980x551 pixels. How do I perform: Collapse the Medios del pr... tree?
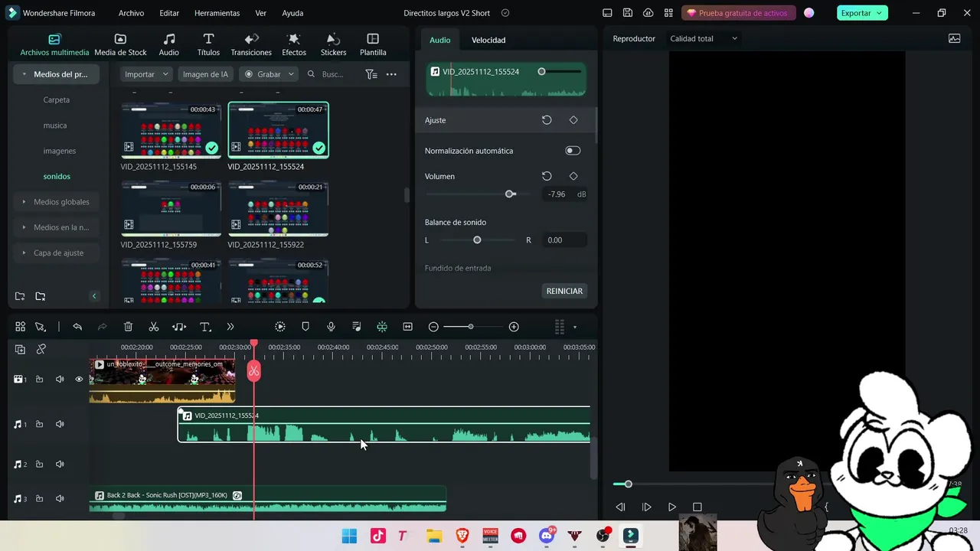pos(24,74)
